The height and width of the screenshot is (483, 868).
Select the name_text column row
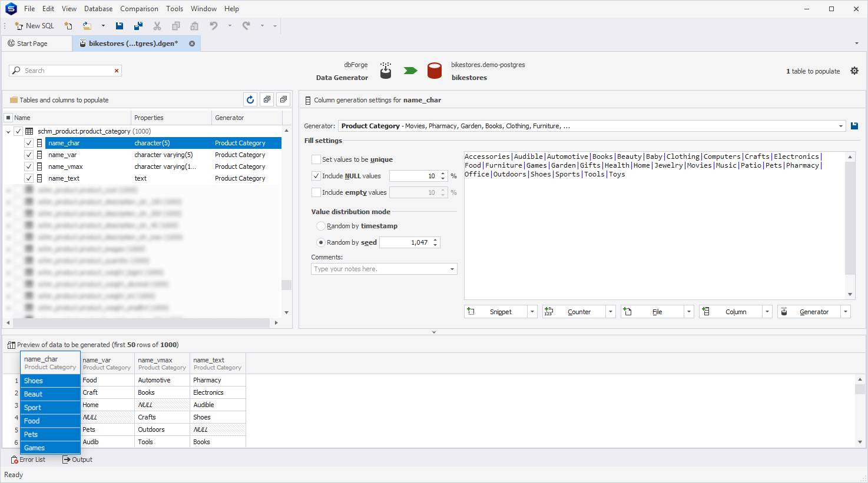click(163, 178)
